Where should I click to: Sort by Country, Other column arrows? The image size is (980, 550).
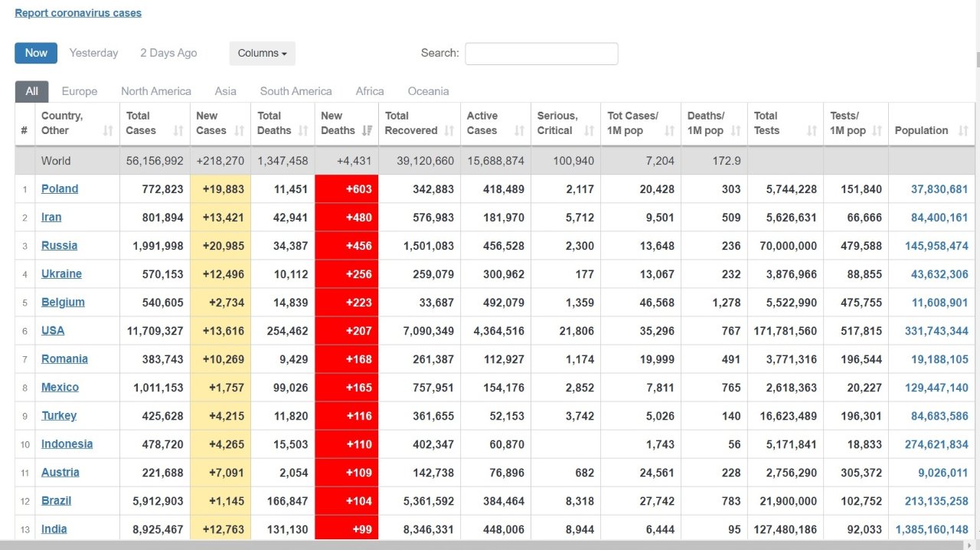click(108, 131)
